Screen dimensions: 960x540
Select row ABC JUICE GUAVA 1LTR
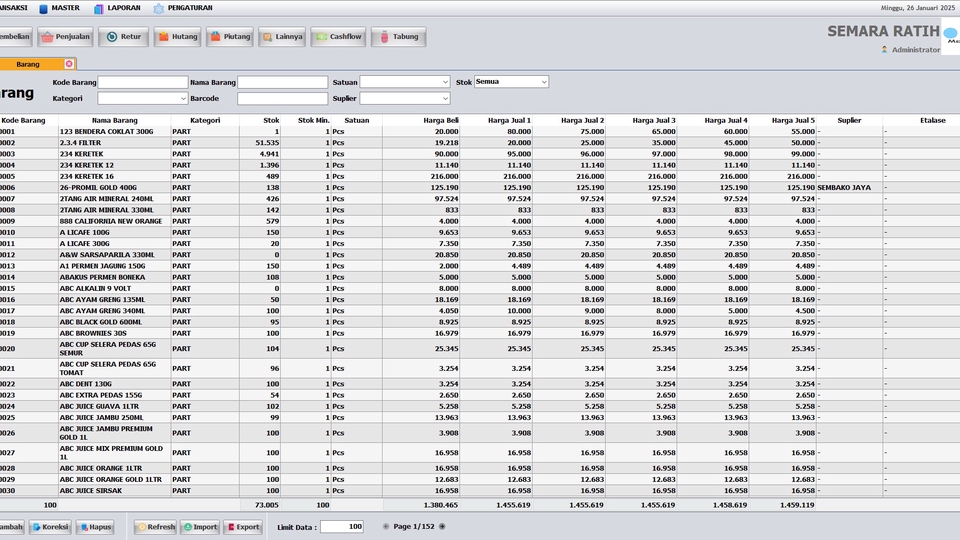[x=480, y=407]
